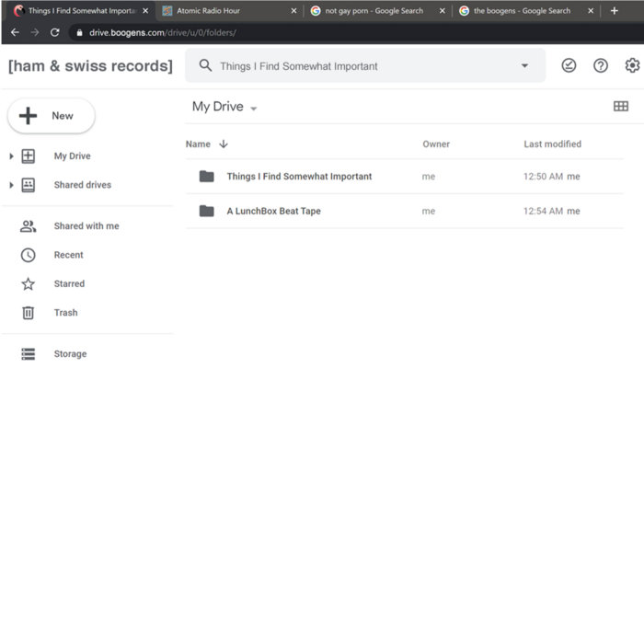
Task: Open the offline ready checkmark icon
Action: click(569, 65)
